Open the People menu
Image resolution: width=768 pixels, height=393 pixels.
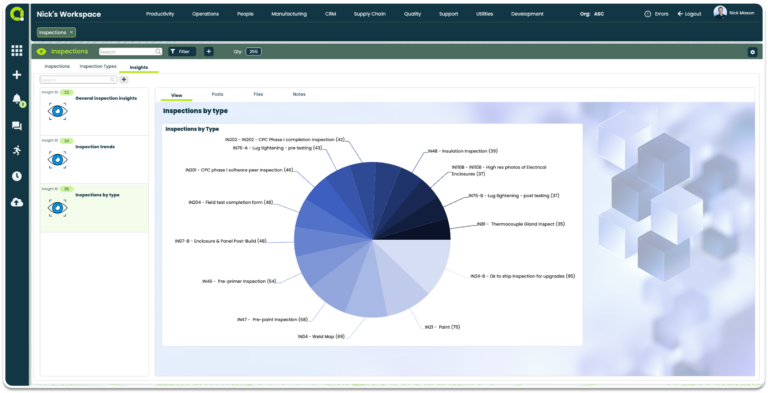pos(245,14)
